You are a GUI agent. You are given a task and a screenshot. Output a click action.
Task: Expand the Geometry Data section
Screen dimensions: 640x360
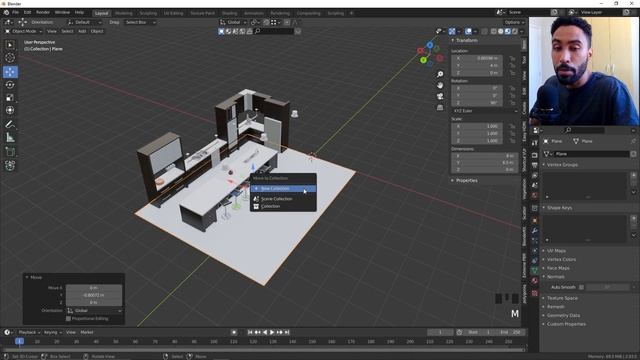point(563,316)
